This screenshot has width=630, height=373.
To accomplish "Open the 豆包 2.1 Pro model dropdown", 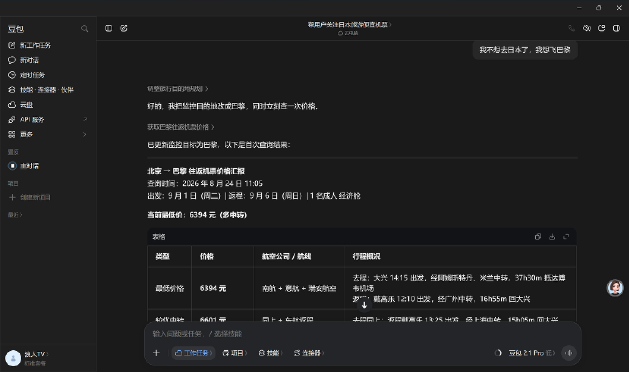I will 532,353.
